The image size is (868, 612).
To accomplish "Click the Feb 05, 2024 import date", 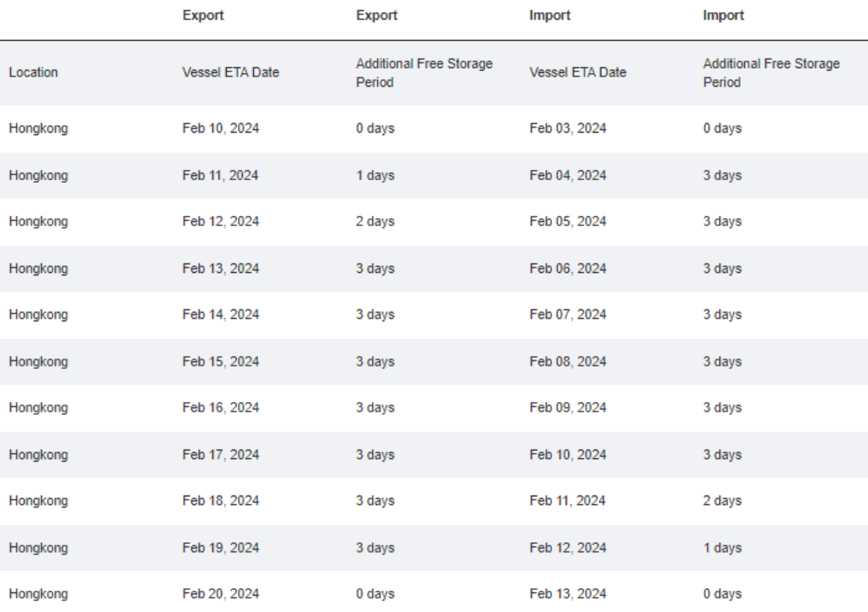I will tap(567, 222).
